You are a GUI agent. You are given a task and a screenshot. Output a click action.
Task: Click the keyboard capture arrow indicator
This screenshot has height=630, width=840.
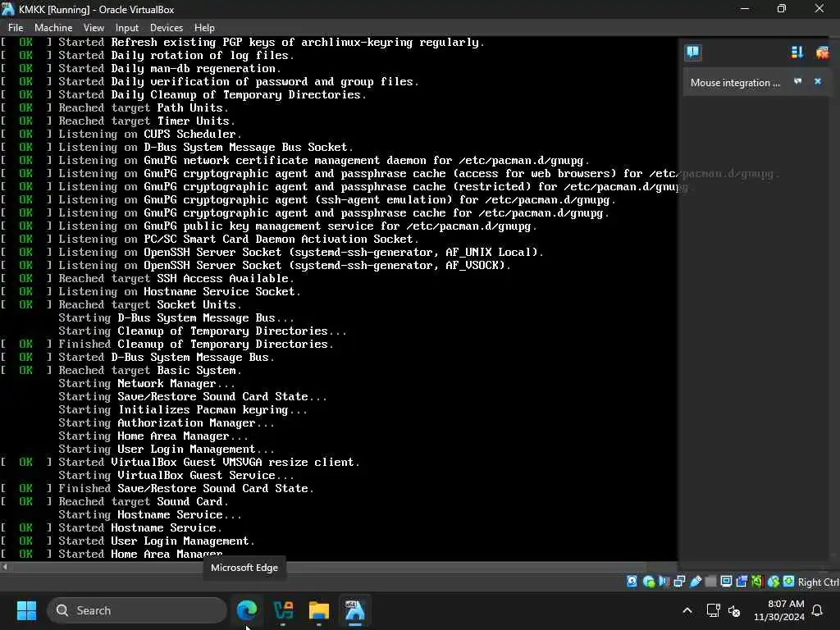coord(788,582)
